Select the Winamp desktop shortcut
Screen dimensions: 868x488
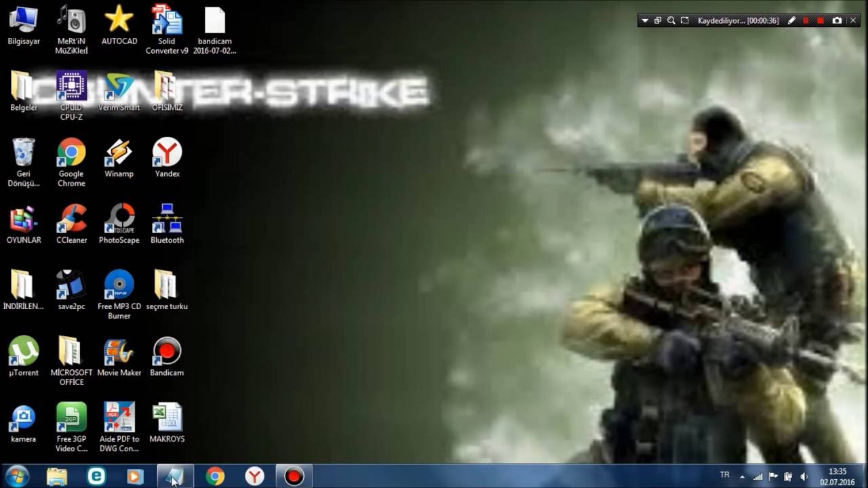tap(119, 158)
